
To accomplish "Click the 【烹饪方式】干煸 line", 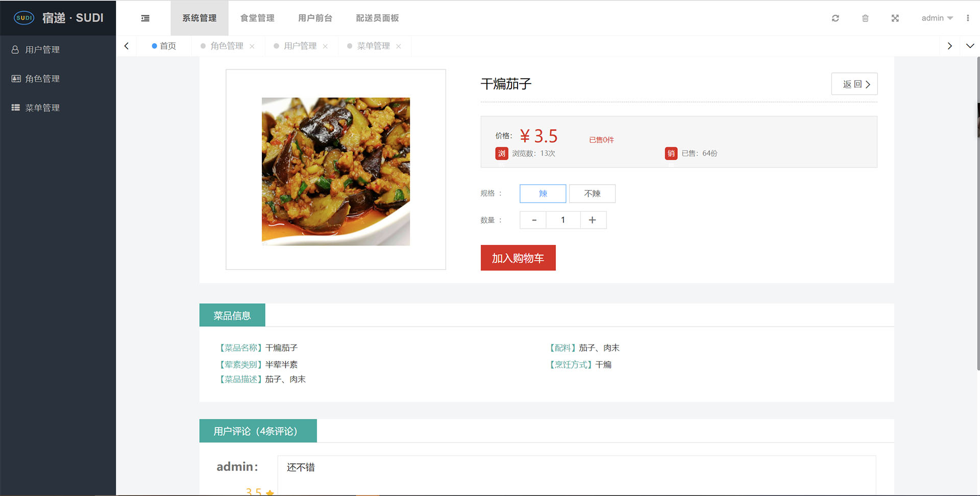I will pyautogui.click(x=579, y=364).
